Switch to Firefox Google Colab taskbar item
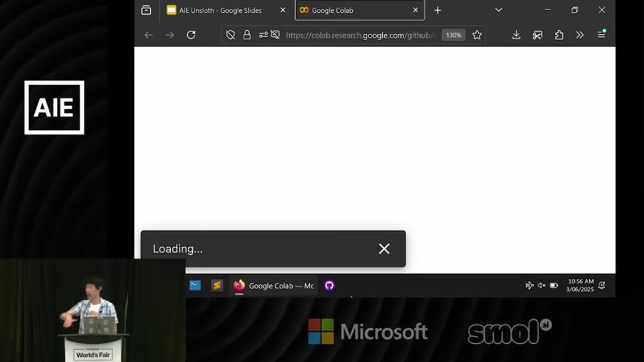The width and height of the screenshot is (644, 362). [x=274, y=286]
